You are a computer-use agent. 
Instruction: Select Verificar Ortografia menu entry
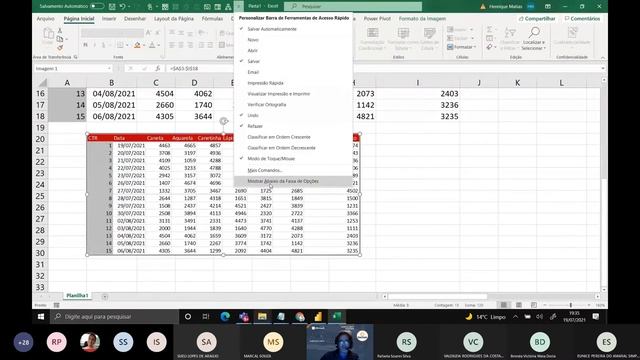pyautogui.click(x=293, y=104)
